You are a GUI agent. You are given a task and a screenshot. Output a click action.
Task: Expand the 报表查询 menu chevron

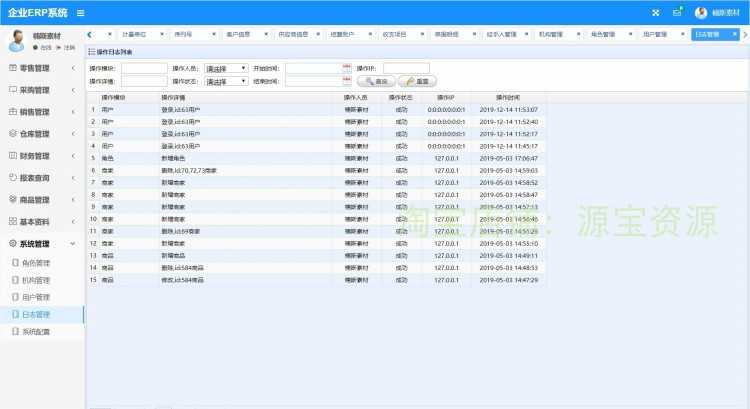pyautogui.click(x=73, y=178)
